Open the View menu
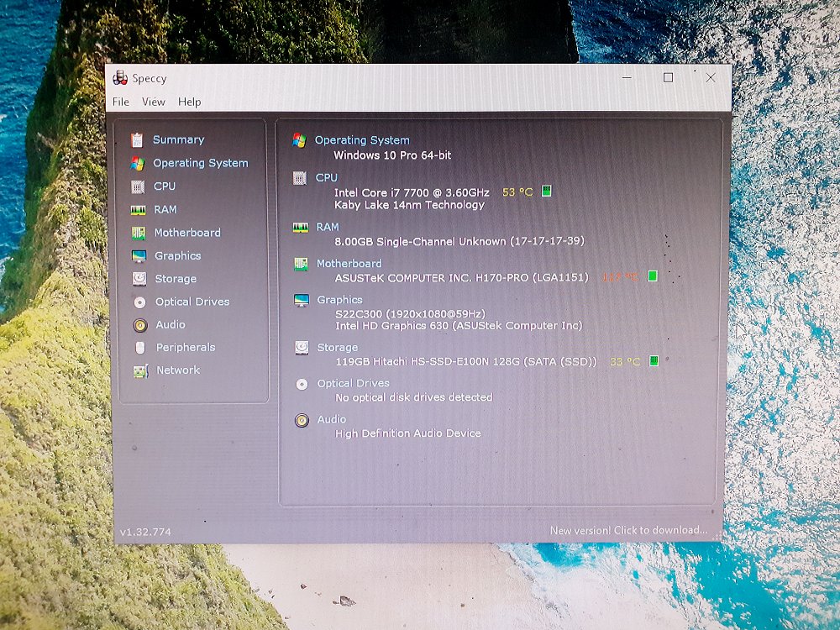This screenshot has height=630, width=840. tap(154, 102)
